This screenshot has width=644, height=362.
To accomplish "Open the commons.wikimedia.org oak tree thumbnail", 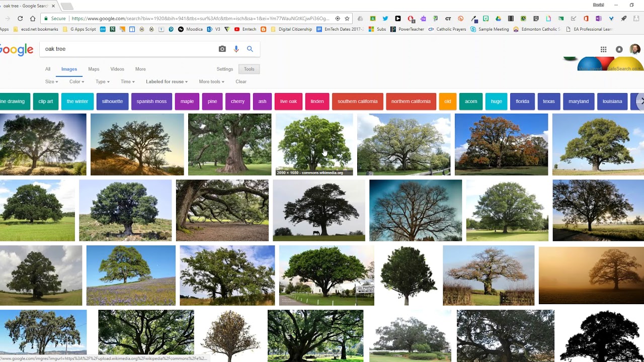I will pos(314,144).
